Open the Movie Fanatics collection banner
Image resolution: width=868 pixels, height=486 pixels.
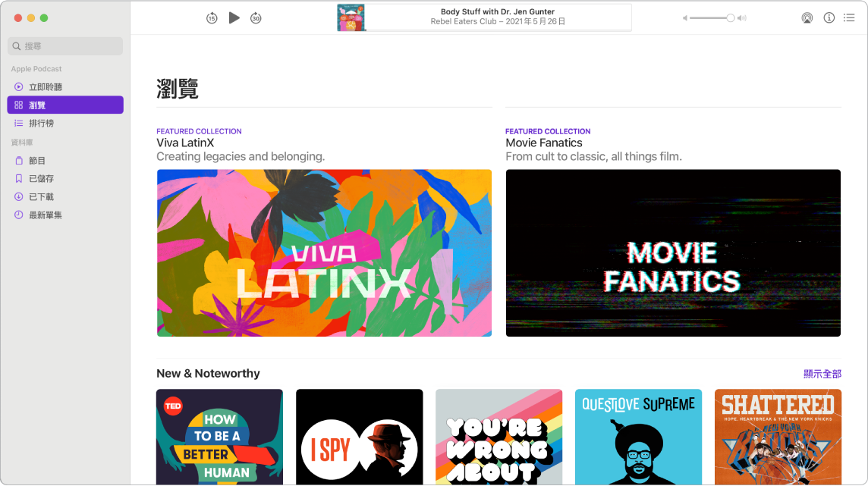(x=673, y=252)
